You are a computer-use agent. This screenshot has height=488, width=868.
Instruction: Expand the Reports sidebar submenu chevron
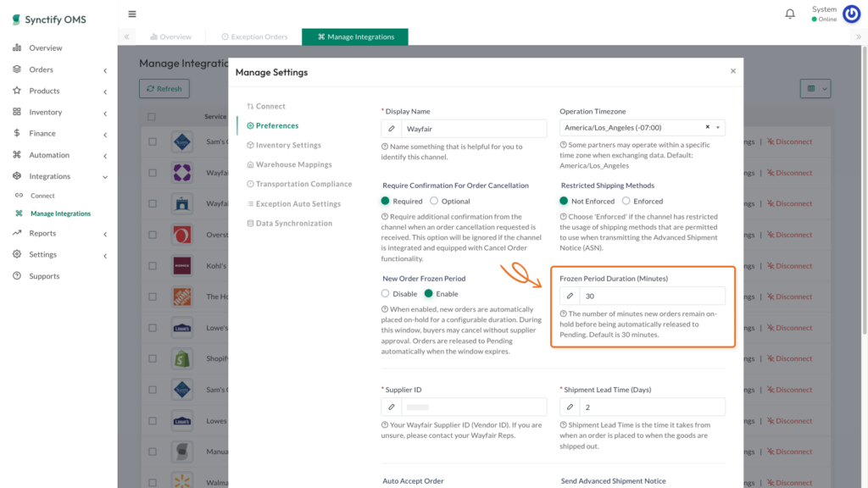coord(105,235)
